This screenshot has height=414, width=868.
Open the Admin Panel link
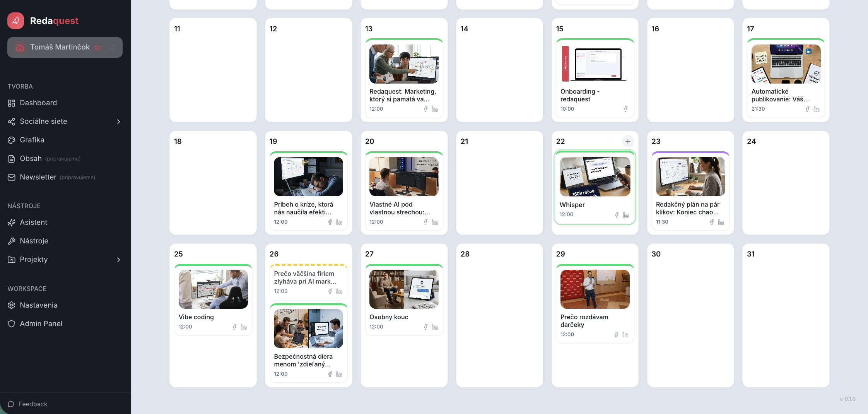41,324
